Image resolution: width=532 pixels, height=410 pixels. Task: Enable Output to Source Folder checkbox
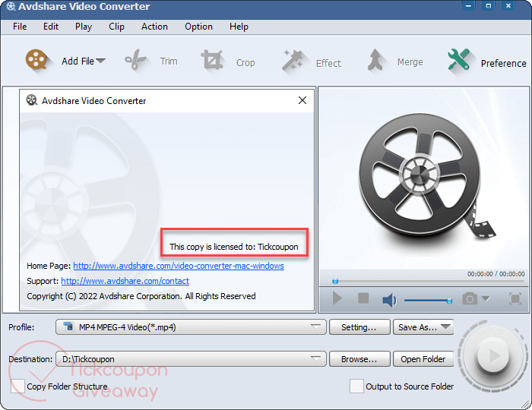tap(356, 386)
